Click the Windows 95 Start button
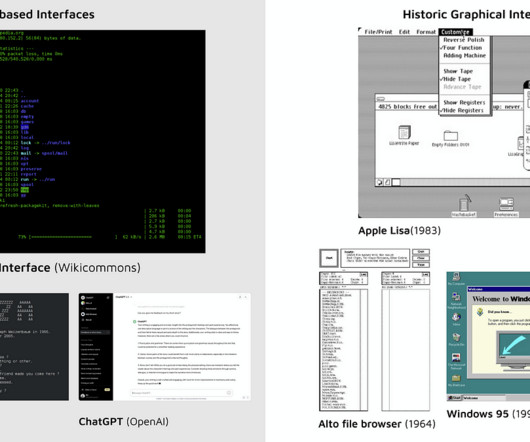The width and height of the screenshot is (530, 442). click(x=455, y=398)
